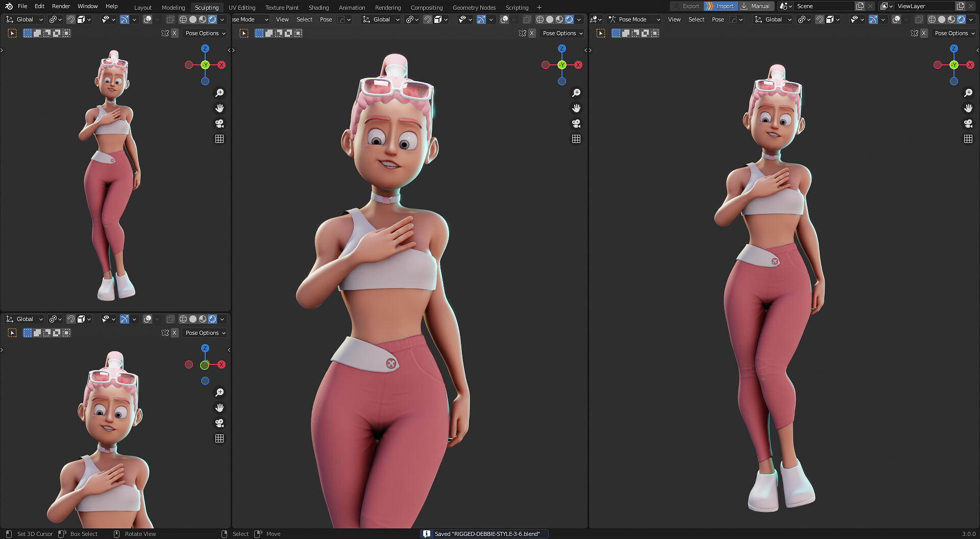The width and height of the screenshot is (980, 539).
Task: Click the Z axis on the center viewport navigation gizmo
Action: click(561, 48)
